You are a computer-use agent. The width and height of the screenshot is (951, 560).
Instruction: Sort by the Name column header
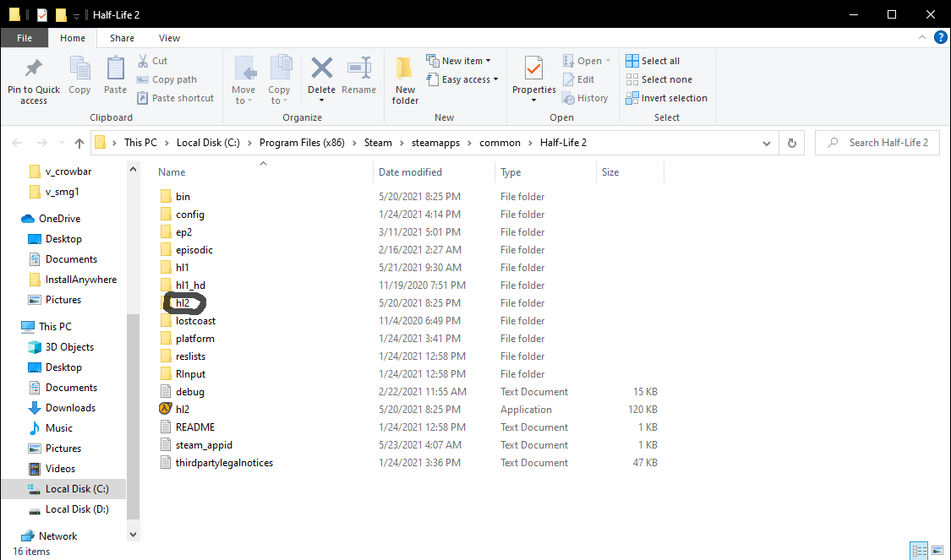(x=172, y=172)
